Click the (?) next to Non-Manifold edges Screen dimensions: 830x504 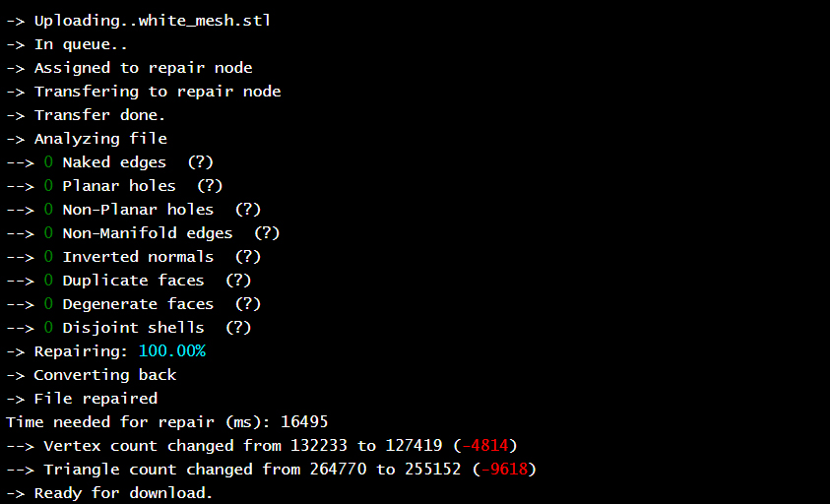click(x=267, y=233)
